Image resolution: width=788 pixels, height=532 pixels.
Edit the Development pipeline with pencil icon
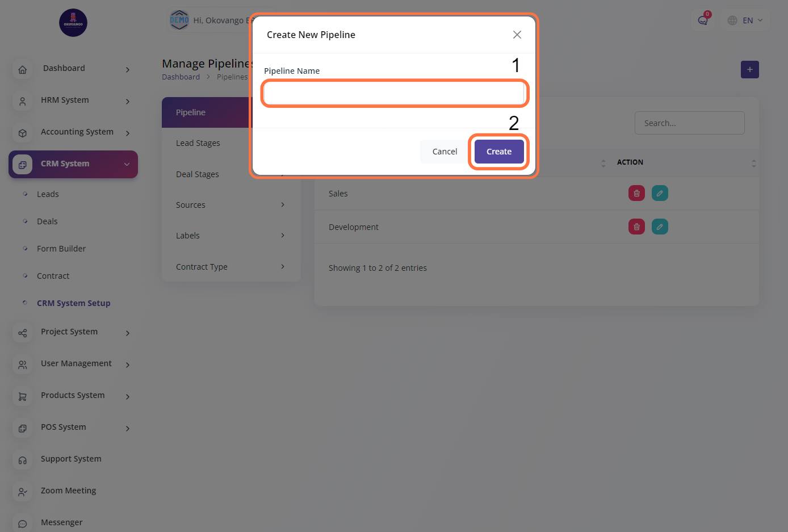click(x=660, y=227)
